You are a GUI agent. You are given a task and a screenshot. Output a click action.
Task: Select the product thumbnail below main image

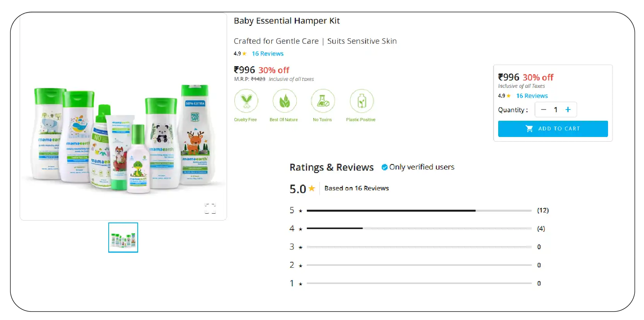[123, 238]
